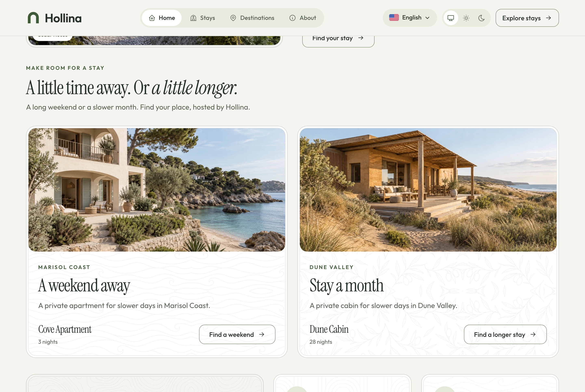
Task: Click the Find a longer stay button
Action: 505,334
